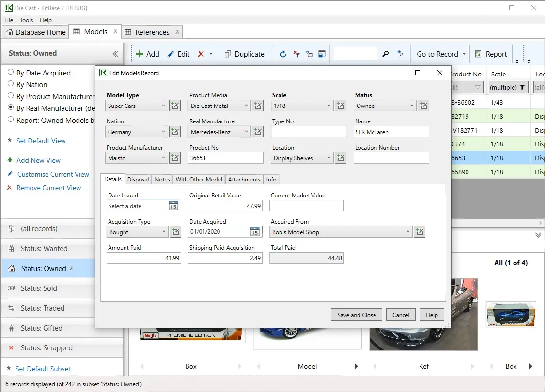
Task: Click the search magnifier icon
Action: [386, 54]
